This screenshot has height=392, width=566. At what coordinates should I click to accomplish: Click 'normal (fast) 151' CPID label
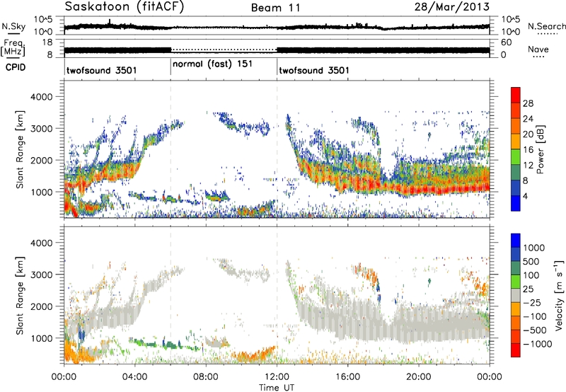pos(213,64)
